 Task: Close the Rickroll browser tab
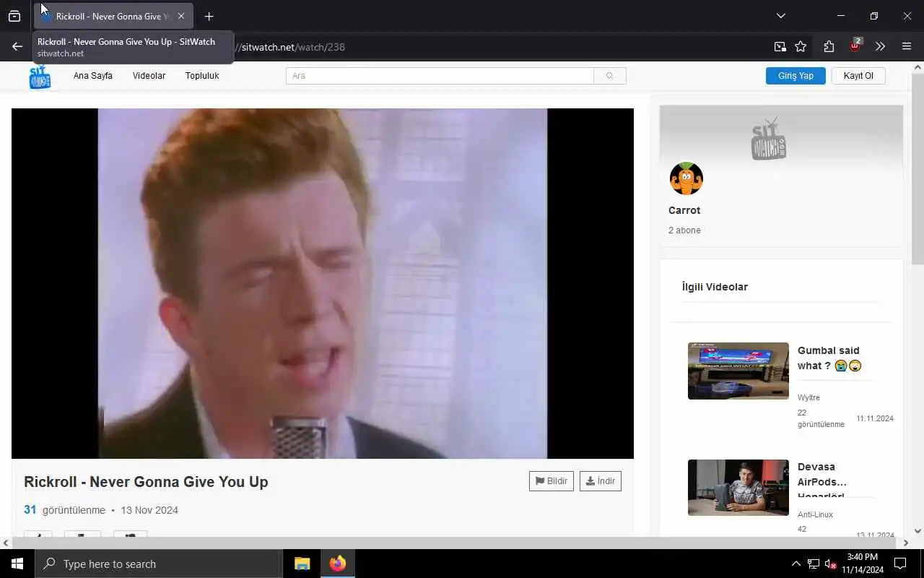point(180,16)
